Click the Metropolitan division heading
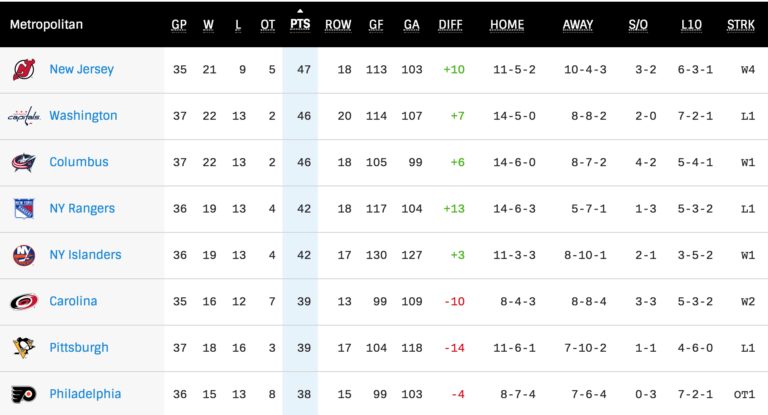Image resolution: width=768 pixels, height=415 pixels. pos(46,24)
